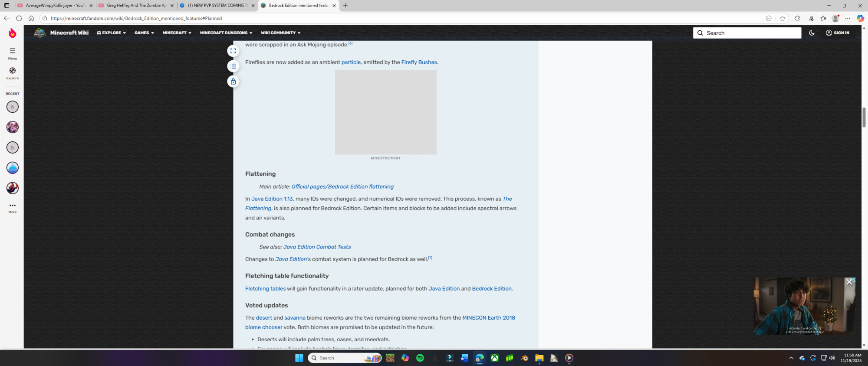
Task: Open Edge Settings and more menu
Action: [848, 18]
